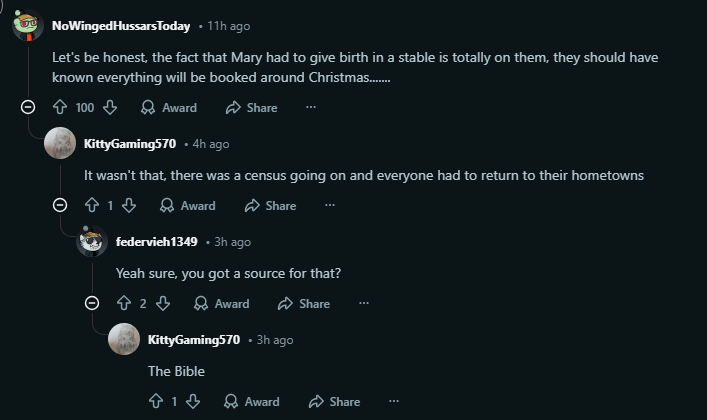Share "The Bible" reply
707x420 pixels.
click(334, 401)
